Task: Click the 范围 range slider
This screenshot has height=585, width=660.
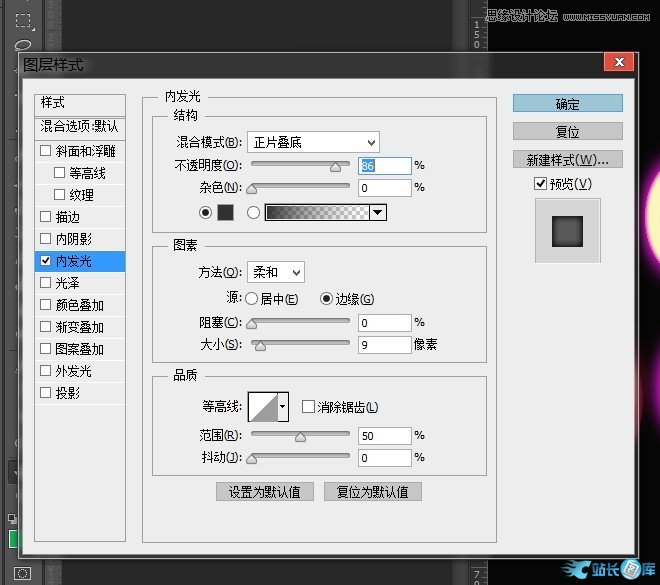Action: [x=300, y=436]
